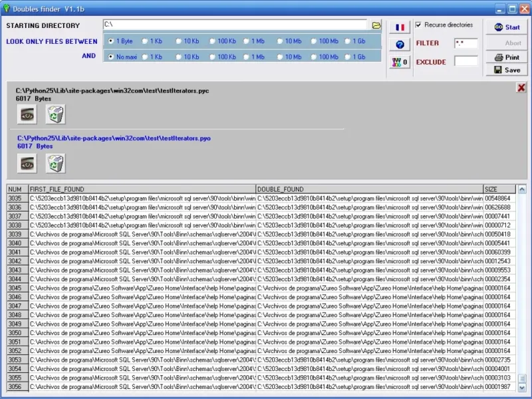View the testIterators.pyc file with the eye icon
This screenshot has height=399, width=532.
coord(27,114)
